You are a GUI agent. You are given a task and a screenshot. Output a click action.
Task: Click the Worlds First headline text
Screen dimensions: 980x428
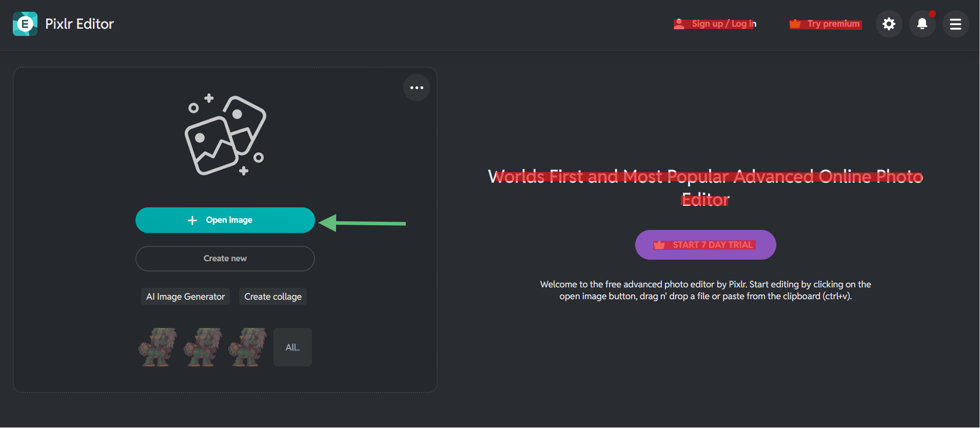click(705, 188)
